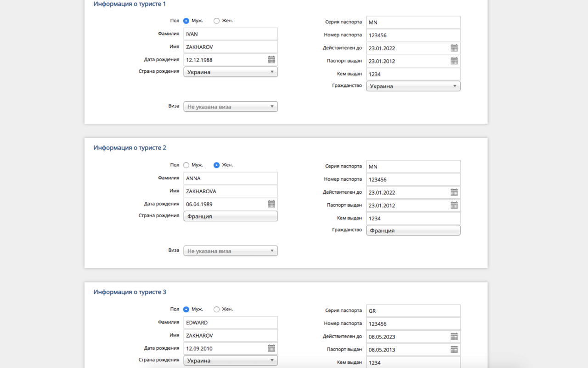Image resolution: width=588 pixels, height=368 pixels.
Task: Click tourist 2 issued-by field 1234
Action: point(413,218)
